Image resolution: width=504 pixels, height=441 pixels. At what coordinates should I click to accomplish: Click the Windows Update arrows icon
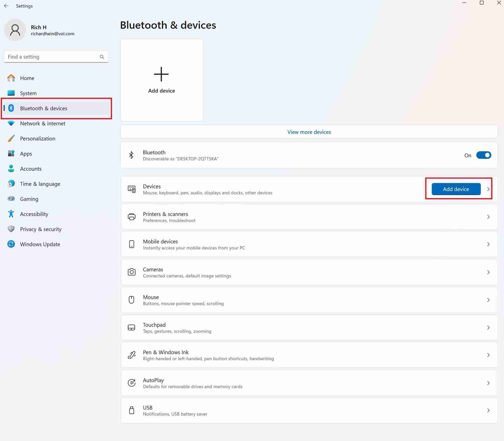coord(11,244)
